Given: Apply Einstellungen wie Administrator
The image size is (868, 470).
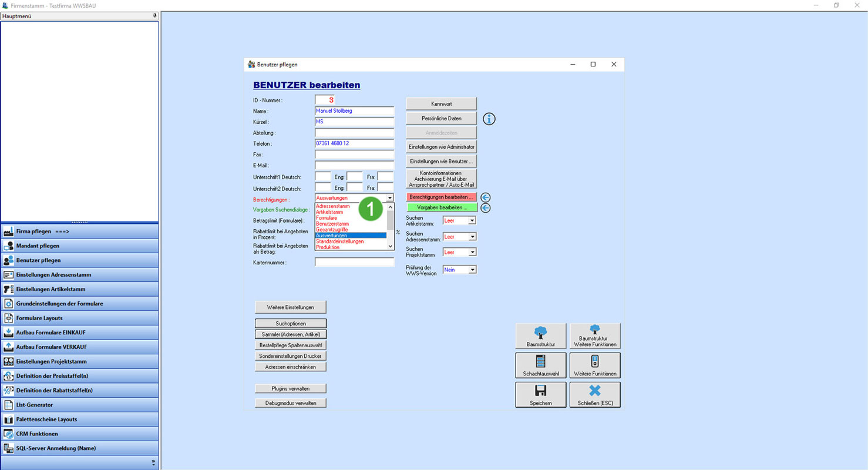Looking at the screenshot, I should point(442,146).
